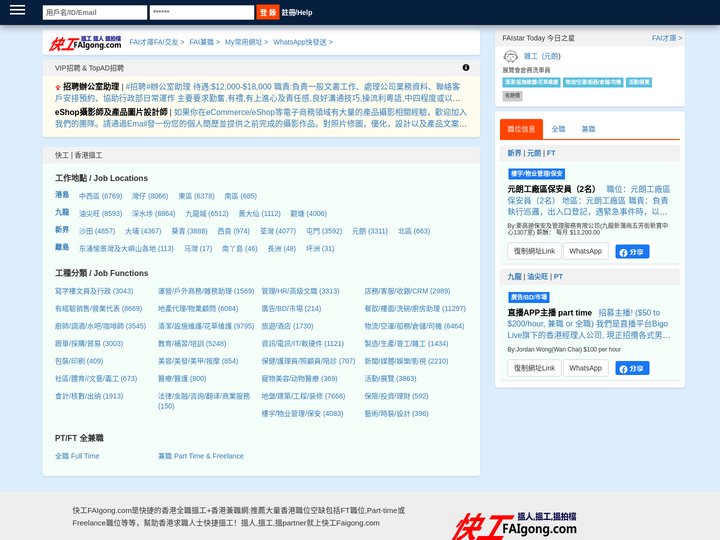
Task: Click the red icon before 招聘辦公室助理
Action: 58,87
